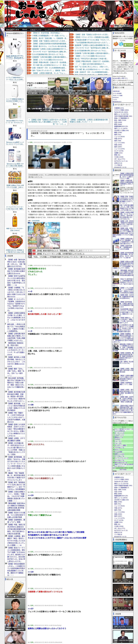Open the 解体作業中のビル related news row
The width and height of the screenshot is (138, 644).
tap(69, 250)
